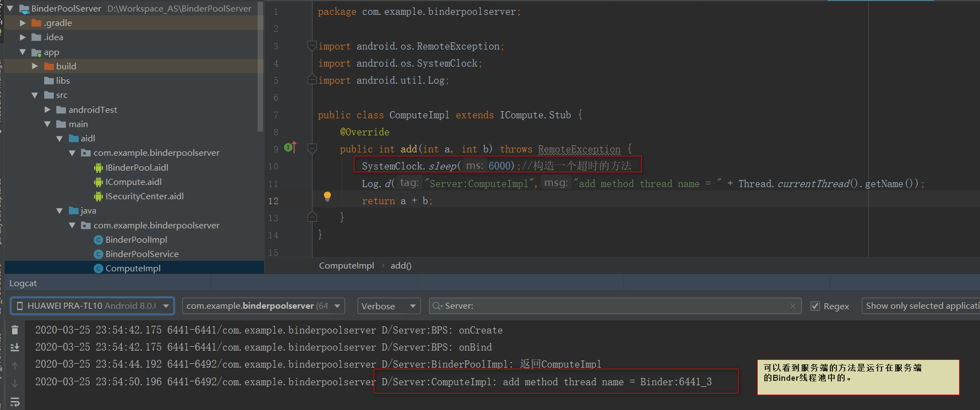Open the process dropdown com.example.binderpoolserver
Screen dimensions: 980x410
(264, 306)
